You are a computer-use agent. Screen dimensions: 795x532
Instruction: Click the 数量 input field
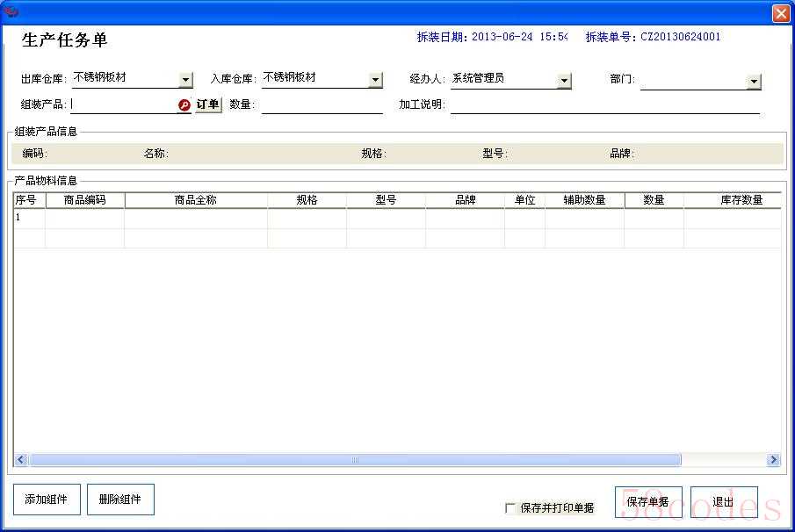coord(322,105)
